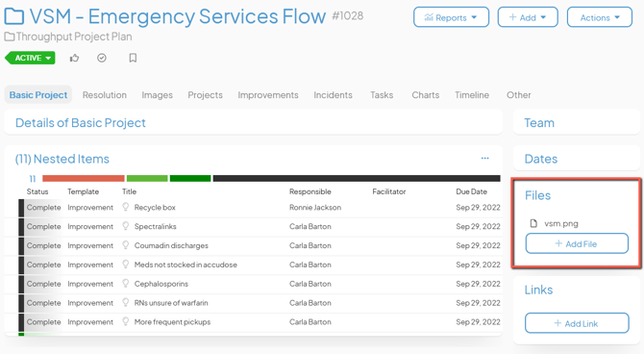Open the Coumadin discharges item

[x=171, y=245]
